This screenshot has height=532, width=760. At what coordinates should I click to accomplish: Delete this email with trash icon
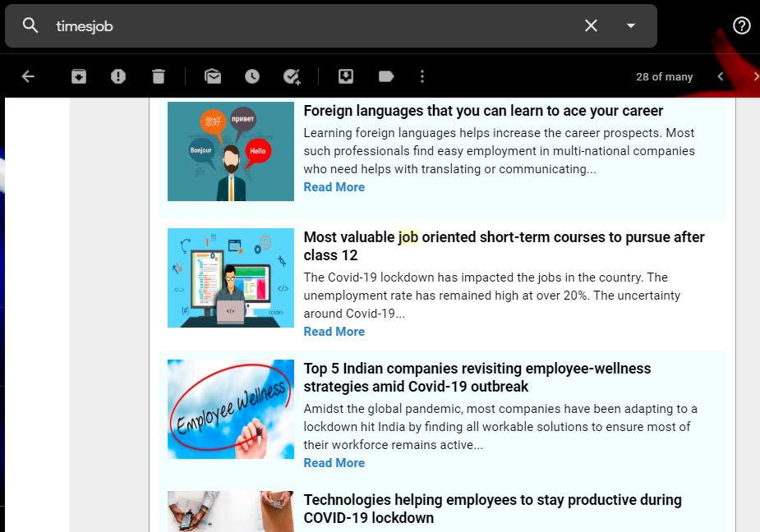pyautogui.click(x=159, y=76)
